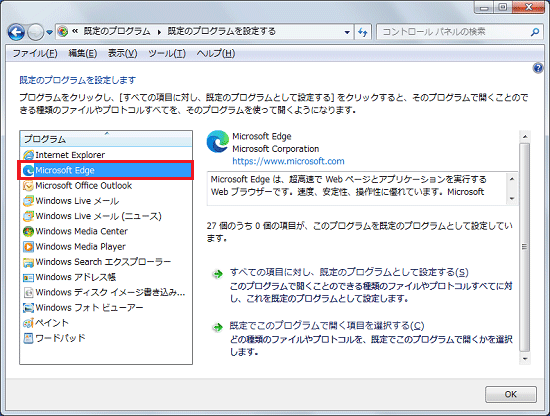This screenshot has width=550, height=416.
Task: Open the 表示(V) menu
Action: tap(122, 53)
